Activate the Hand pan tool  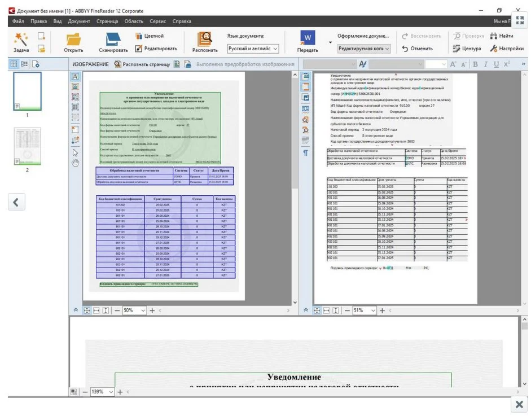75,161
